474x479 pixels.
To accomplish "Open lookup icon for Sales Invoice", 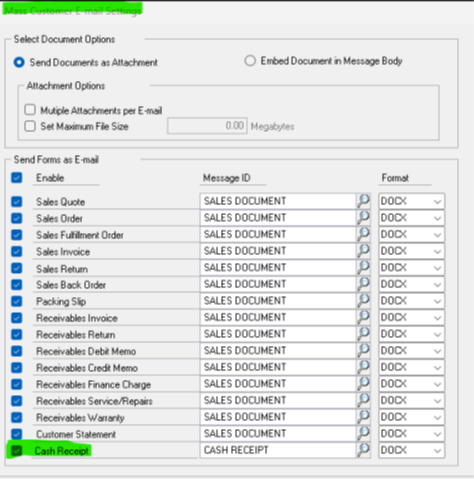I will [x=363, y=251].
